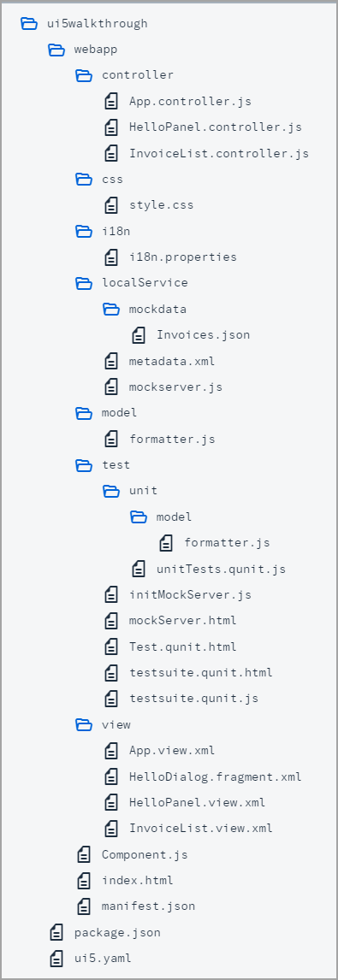Click the file icon beside ui5.yaml

tap(56, 958)
